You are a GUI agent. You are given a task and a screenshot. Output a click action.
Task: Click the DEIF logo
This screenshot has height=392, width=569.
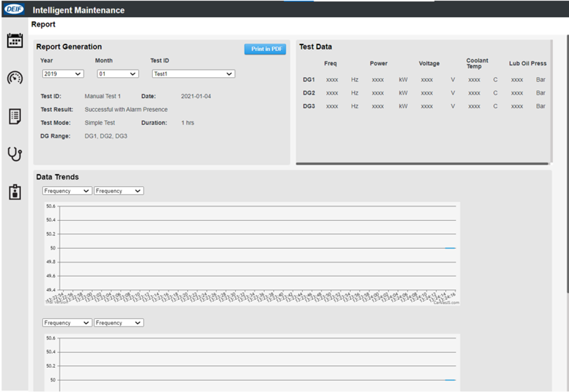coord(15,9)
